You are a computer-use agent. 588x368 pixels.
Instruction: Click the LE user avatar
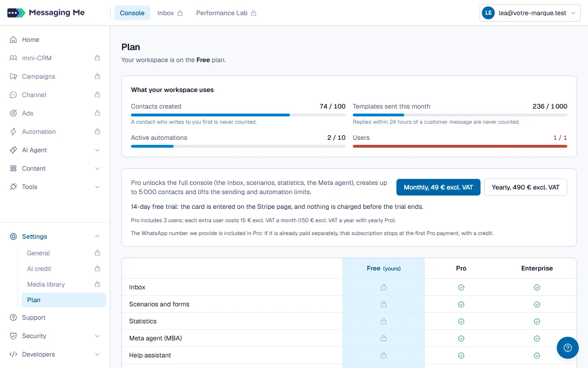[x=488, y=13]
